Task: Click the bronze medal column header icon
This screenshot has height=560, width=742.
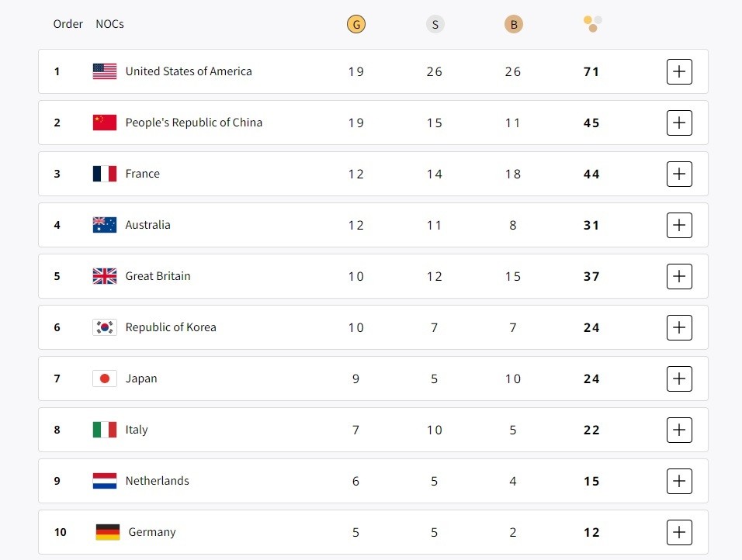Action: tap(514, 24)
